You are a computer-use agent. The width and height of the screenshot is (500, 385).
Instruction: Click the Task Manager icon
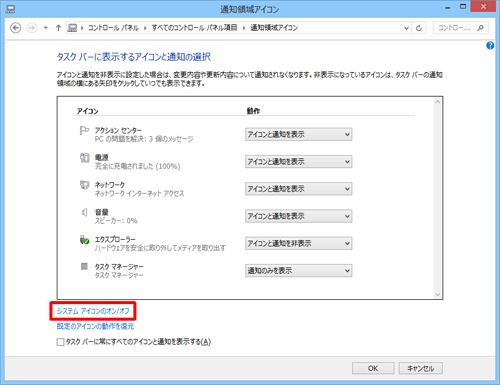(84, 266)
